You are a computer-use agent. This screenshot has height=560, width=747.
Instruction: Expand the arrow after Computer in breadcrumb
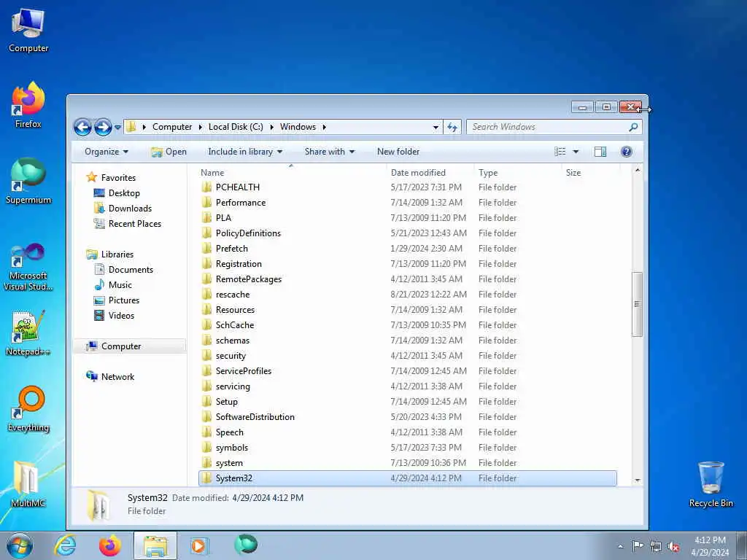point(200,127)
